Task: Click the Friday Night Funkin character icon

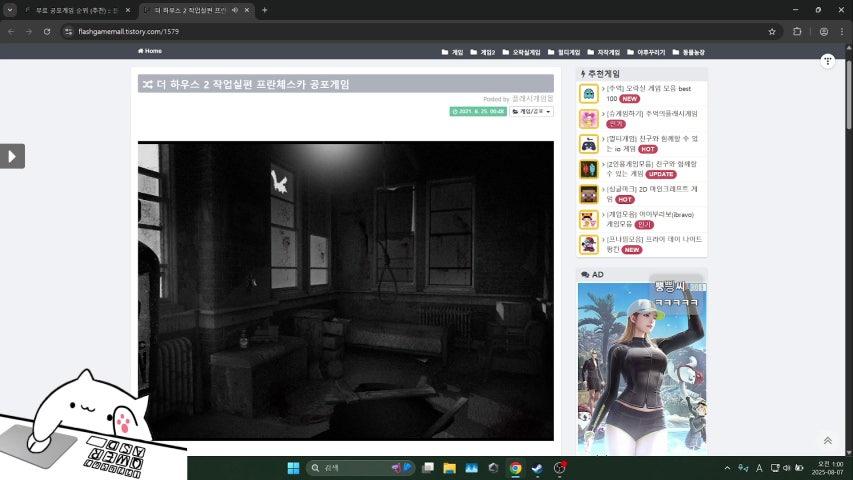Action: [589, 244]
